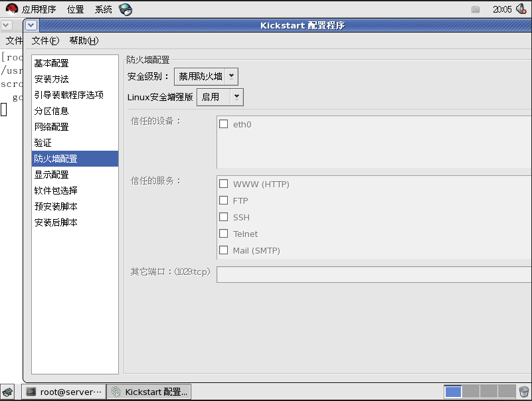Open the trash icon in bottom panel
This screenshot has height=401, width=532.
(x=524, y=392)
